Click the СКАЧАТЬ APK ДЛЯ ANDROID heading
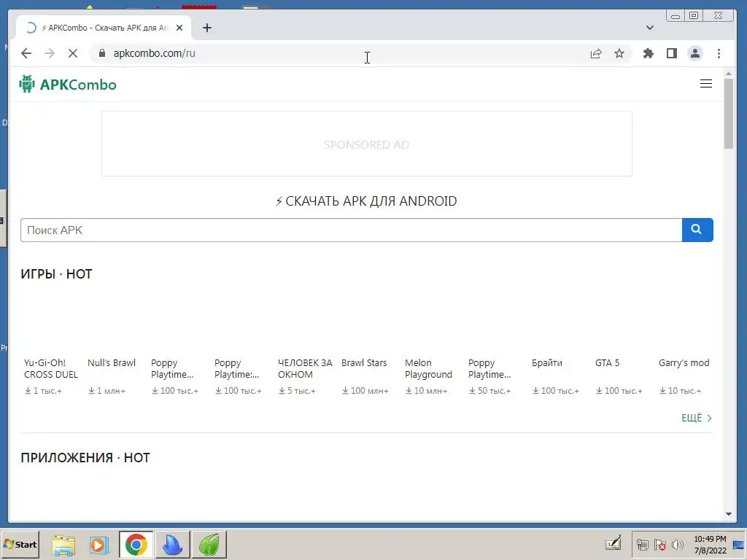Viewport: 747px width, 560px height. [x=366, y=201]
